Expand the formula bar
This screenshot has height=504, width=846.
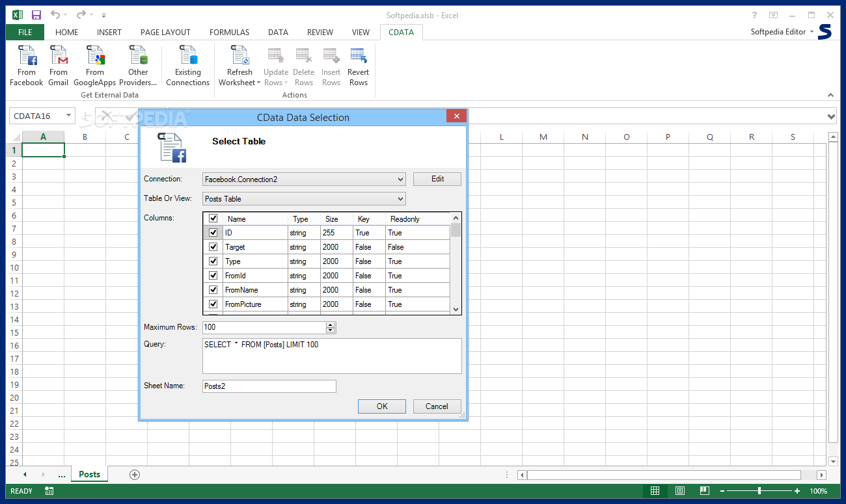tap(831, 116)
